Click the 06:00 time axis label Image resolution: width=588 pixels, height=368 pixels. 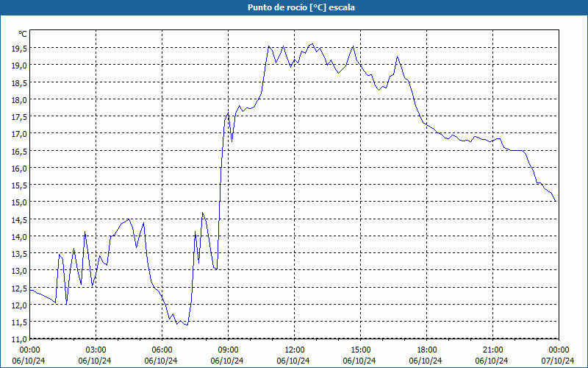[x=162, y=350]
